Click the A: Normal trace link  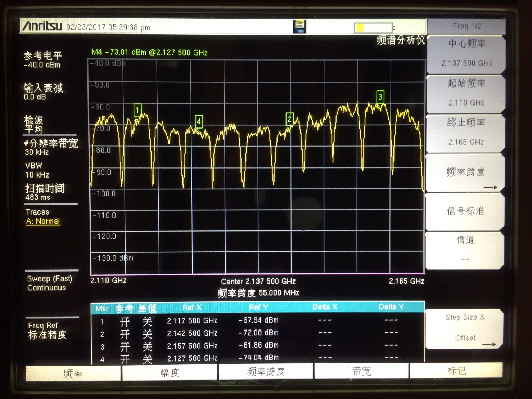tap(43, 221)
